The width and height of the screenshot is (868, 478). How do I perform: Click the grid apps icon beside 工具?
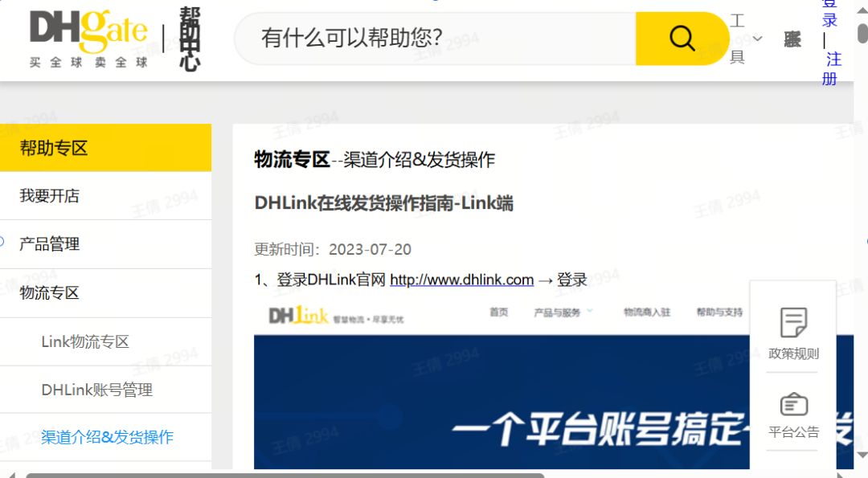coord(791,39)
